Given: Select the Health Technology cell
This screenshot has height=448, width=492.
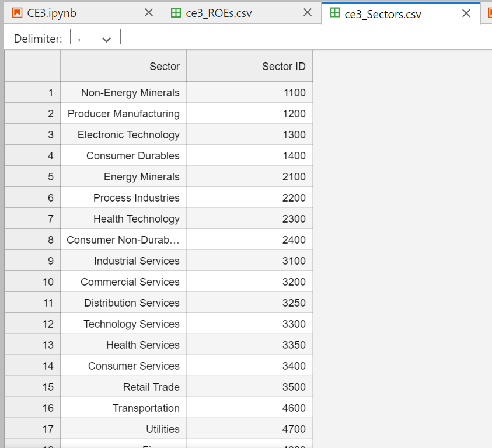Looking at the screenshot, I should pyautogui.click(x=123, y=218).
